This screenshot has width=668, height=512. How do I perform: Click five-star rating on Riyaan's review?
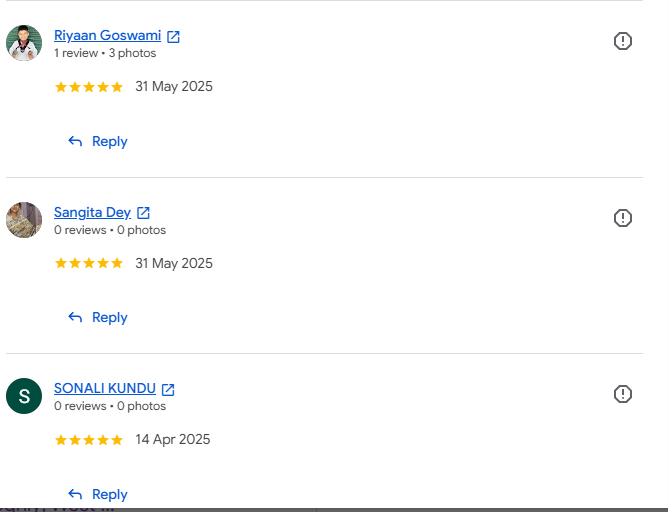tap(89, 87)
